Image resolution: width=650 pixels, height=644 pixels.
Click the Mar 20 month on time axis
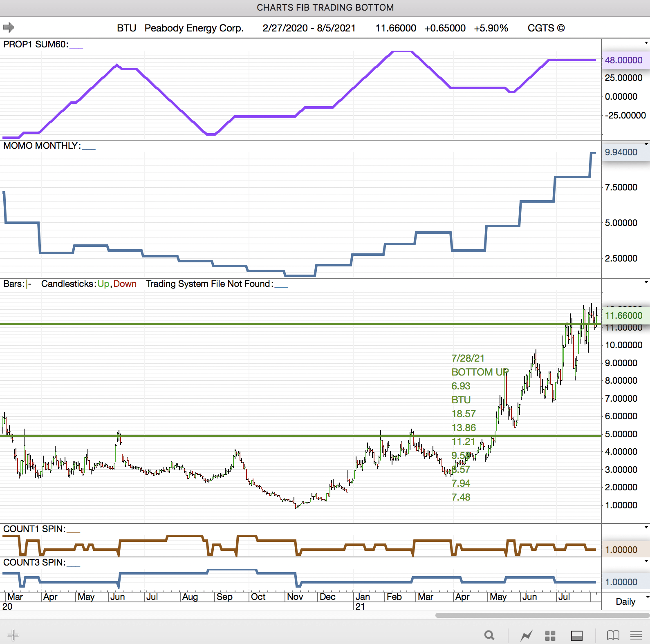pos(15,597)
